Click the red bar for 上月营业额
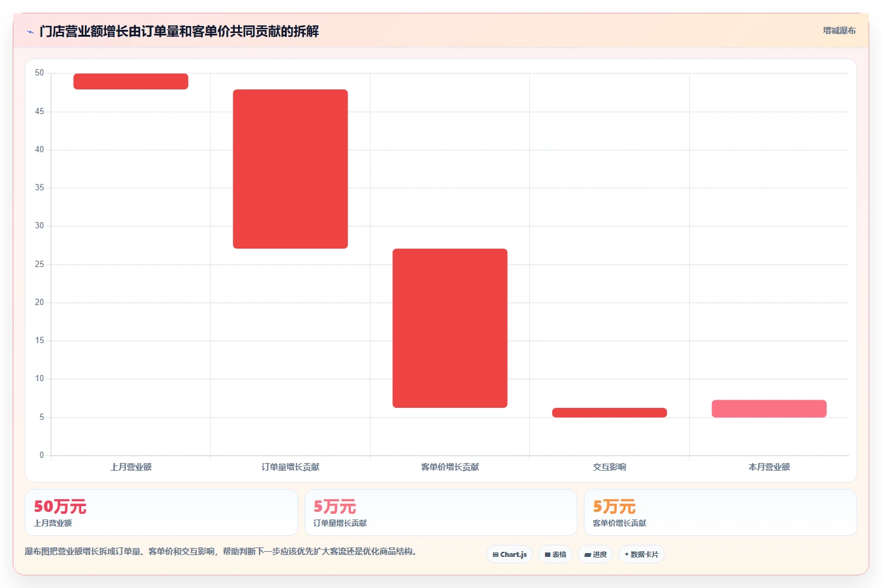This screenshot has width=882, height=588. click(x=131, y=81)
